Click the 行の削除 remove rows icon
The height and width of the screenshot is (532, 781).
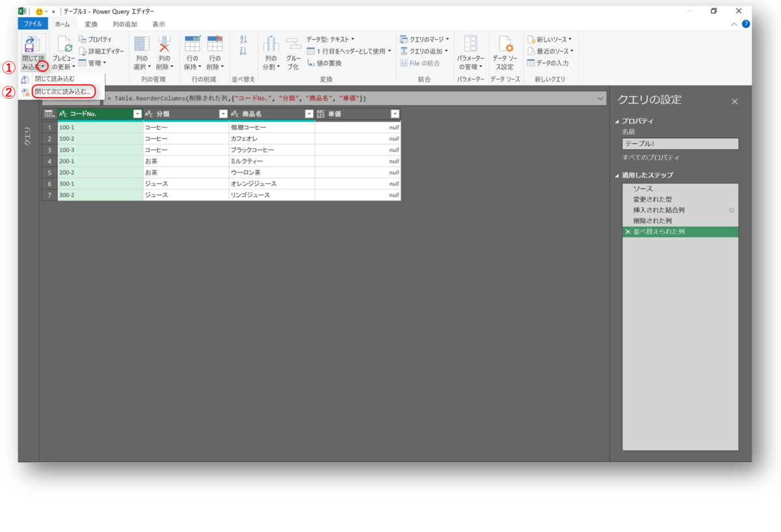click(x=214, y=44)
